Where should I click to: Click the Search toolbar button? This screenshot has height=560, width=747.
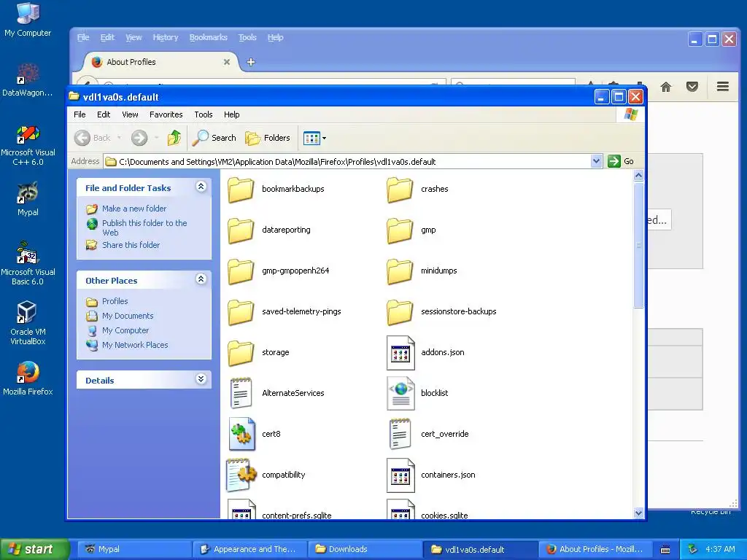[214, 138]
